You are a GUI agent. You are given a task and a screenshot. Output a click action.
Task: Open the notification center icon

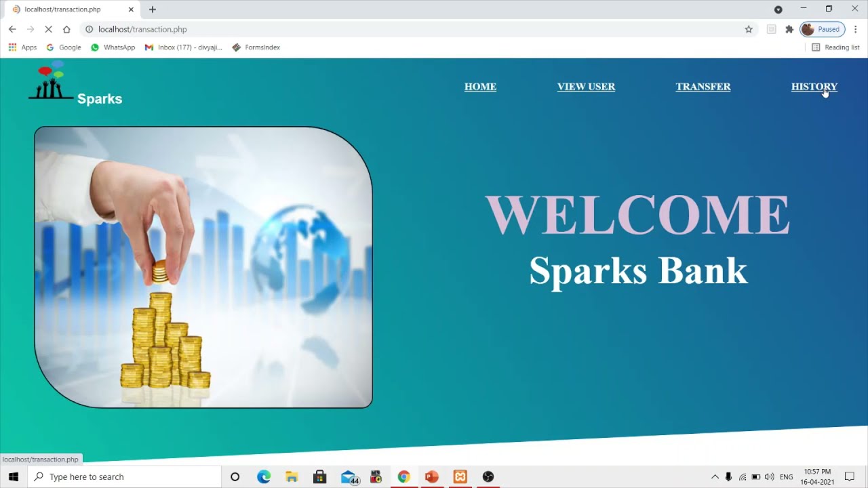849,476
